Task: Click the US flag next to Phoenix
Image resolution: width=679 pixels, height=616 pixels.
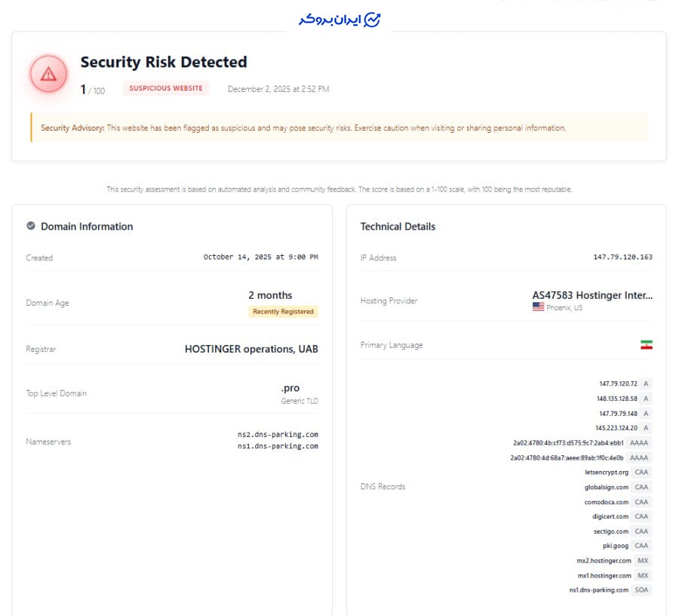Action: click(538, 307)
